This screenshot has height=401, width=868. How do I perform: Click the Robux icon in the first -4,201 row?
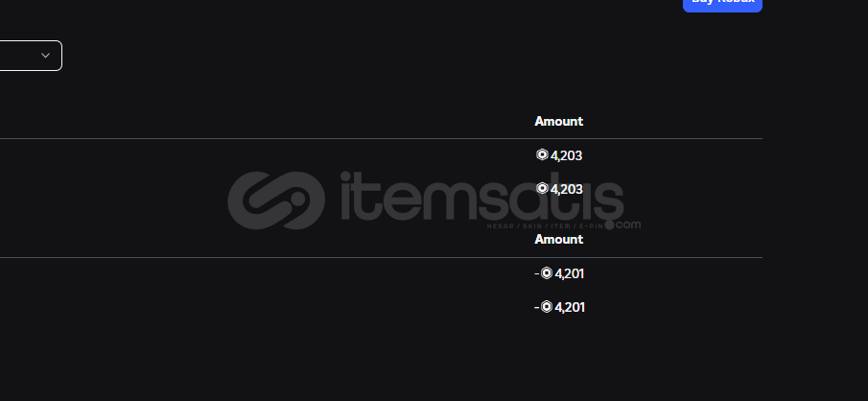547,273
